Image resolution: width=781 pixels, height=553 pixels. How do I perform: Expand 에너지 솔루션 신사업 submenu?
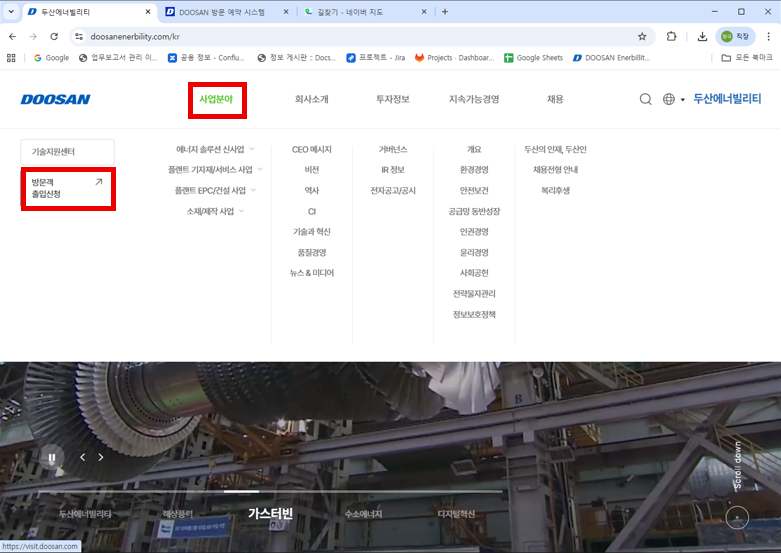(215, 149)
